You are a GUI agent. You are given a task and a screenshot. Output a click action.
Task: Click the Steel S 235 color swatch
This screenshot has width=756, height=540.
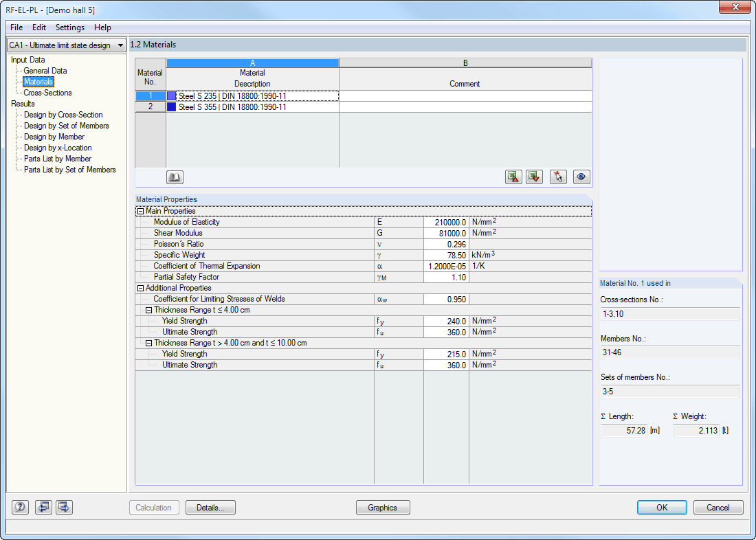[x=172, y=96]
